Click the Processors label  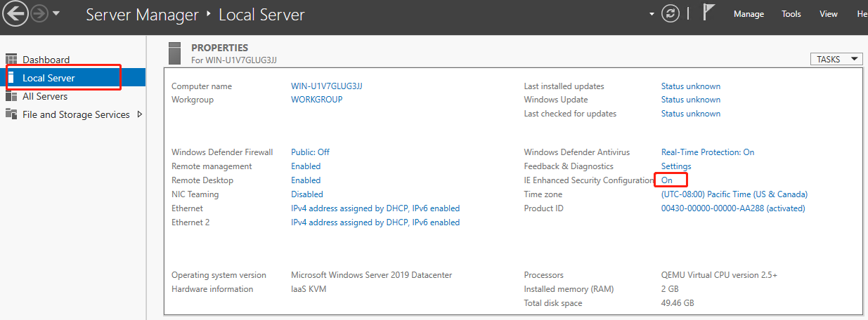[x=544, y=275]
